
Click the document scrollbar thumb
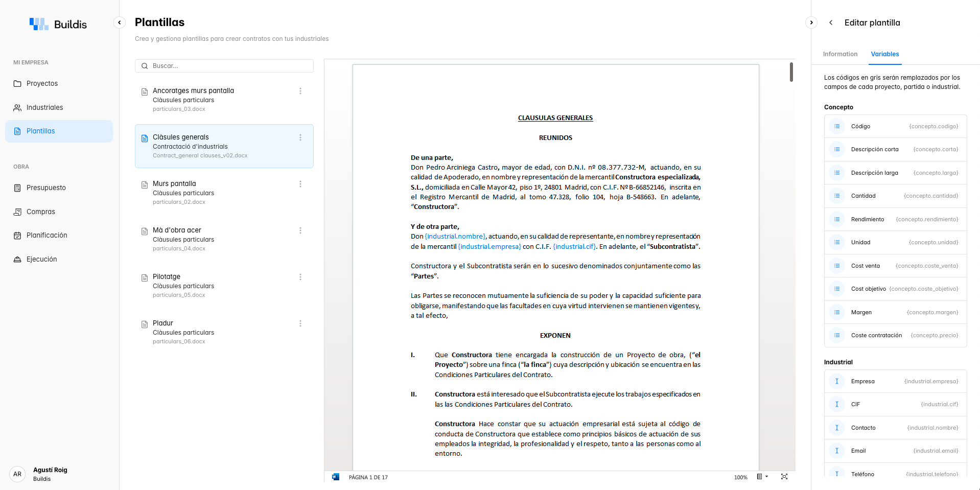[x=791, y=72]
